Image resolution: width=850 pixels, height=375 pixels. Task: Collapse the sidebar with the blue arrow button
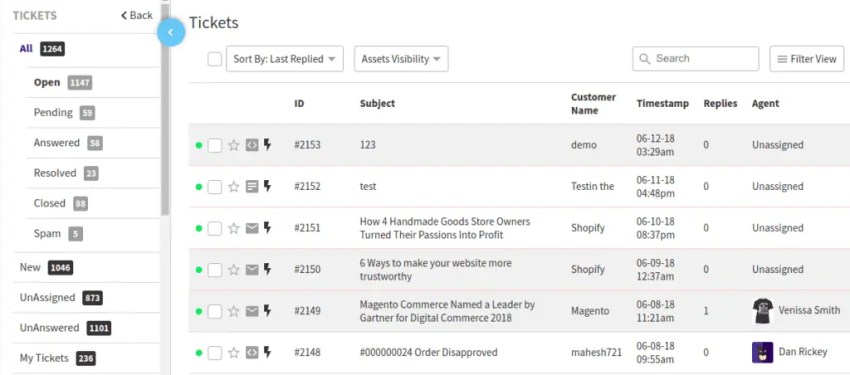pyautogui.click(x=171, y=33)
